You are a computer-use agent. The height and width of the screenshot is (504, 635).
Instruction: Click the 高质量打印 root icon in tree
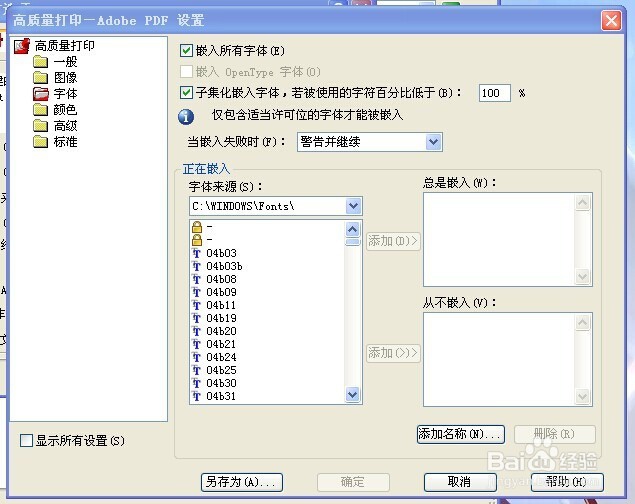(22, 46)
